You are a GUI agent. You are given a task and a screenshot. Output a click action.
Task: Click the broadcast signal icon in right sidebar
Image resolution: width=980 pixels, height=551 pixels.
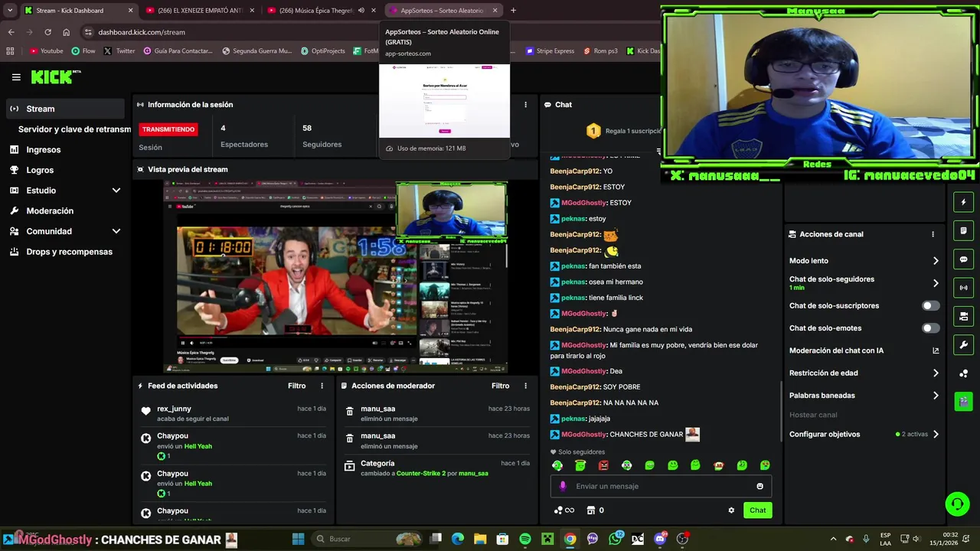963,288
